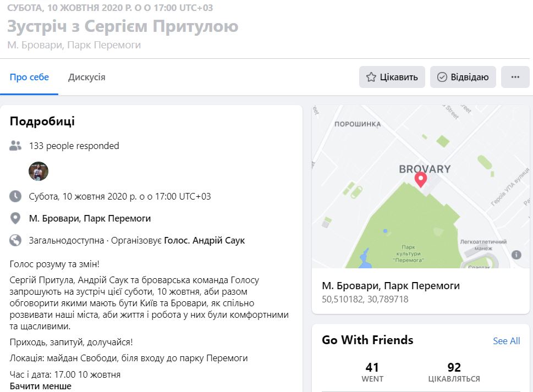Click the red map marker pin
Viewport: 533px width, 392px height.
click(x=421, y=179)
